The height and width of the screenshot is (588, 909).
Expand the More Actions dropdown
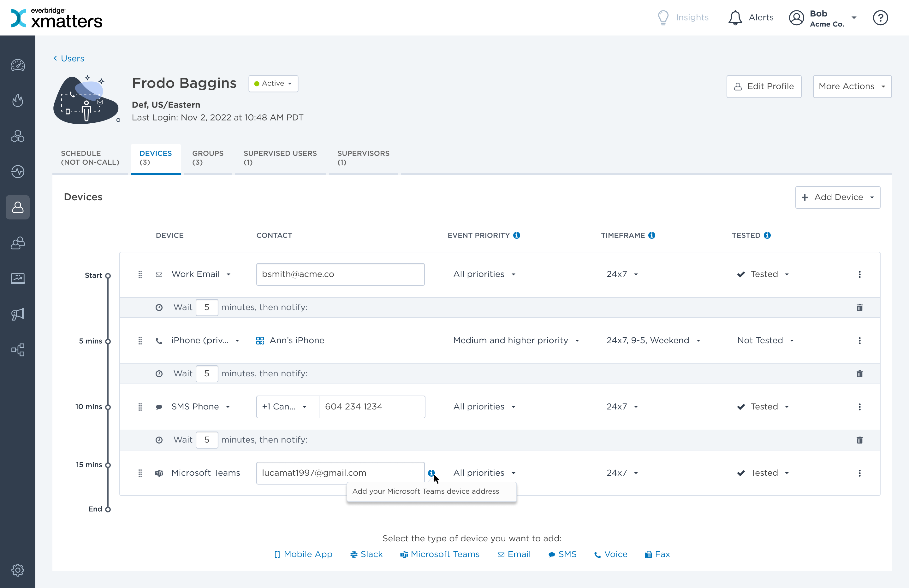click(852, 86)
